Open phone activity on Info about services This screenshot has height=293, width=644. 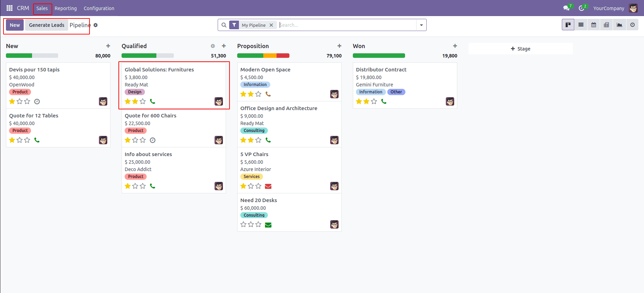tap(153, 186)
